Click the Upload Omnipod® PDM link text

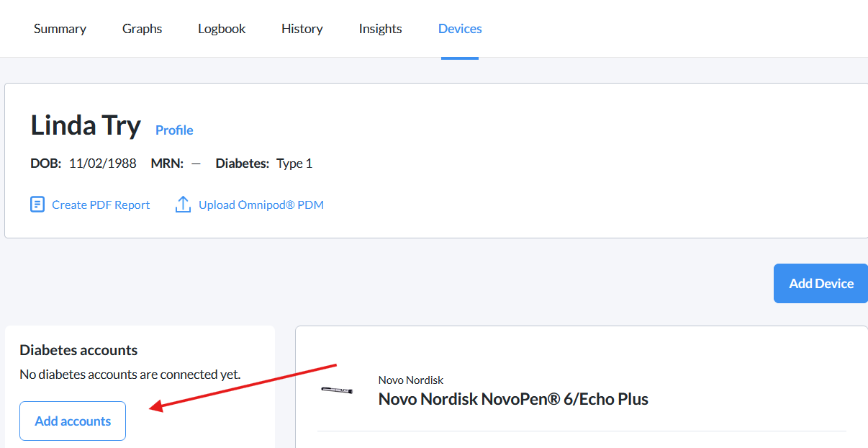click(x=261, y=205)
